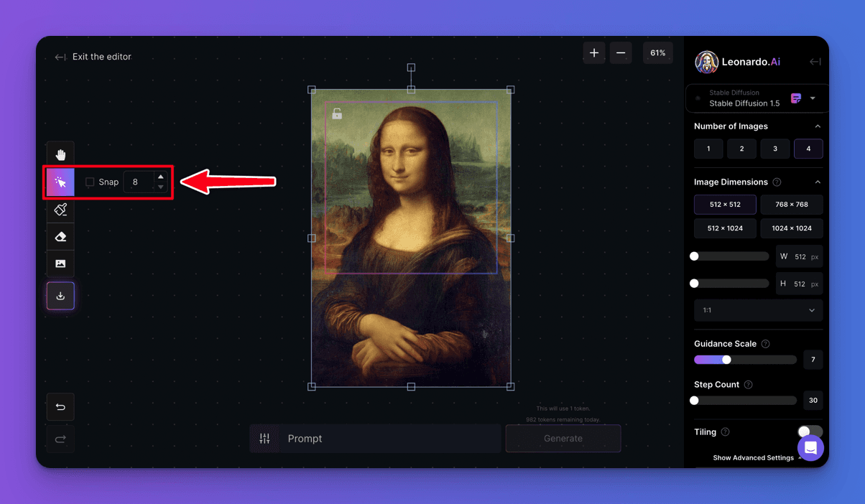Set number of images to 3
Image resolution: width=865 pixels, height=504 pixels.
click(x=775, y=149)
